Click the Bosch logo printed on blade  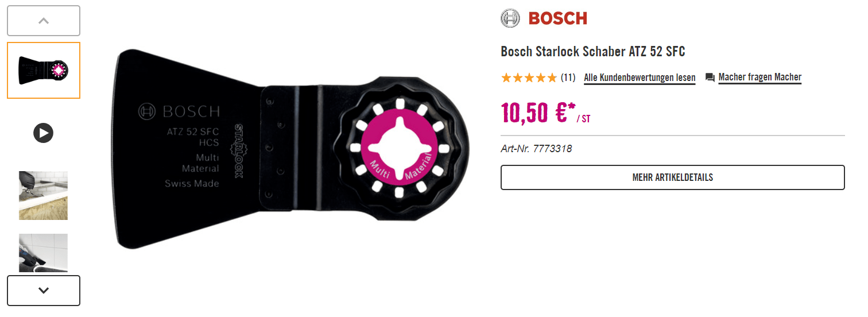click(x=179, y=111)
